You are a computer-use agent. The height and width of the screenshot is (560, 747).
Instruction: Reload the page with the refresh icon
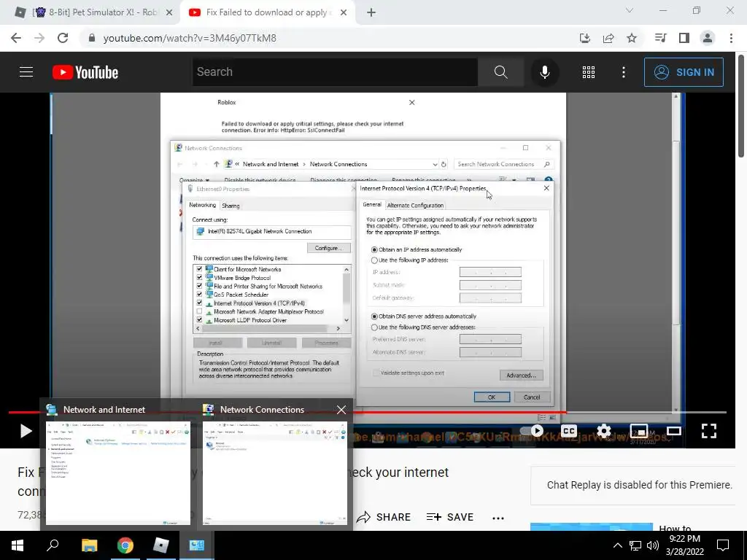[x=63, y=38]
